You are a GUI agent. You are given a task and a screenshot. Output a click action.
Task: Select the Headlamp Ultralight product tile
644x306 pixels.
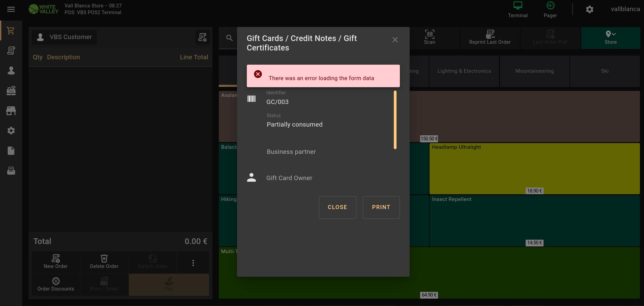click(x=534, y=168)
